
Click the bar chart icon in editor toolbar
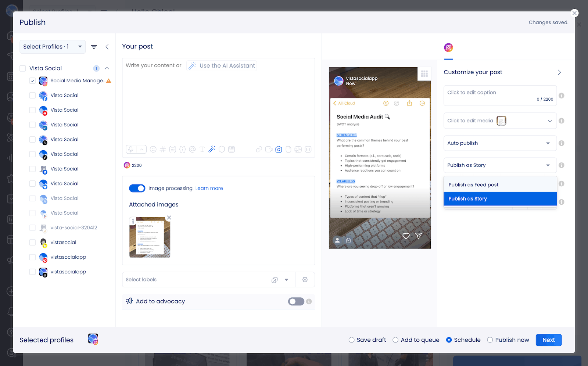click(x=308, y=149)
